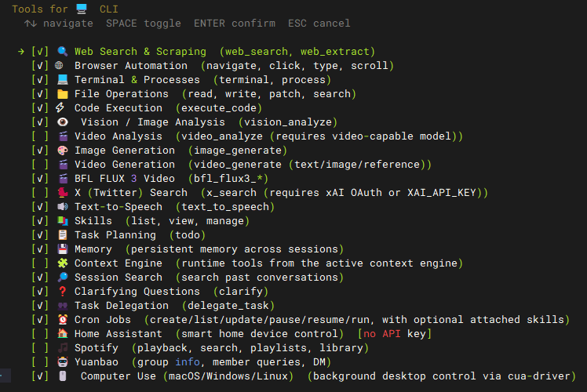
Task: Click the folder File Operations icon
Action: [x=63, y=94]
